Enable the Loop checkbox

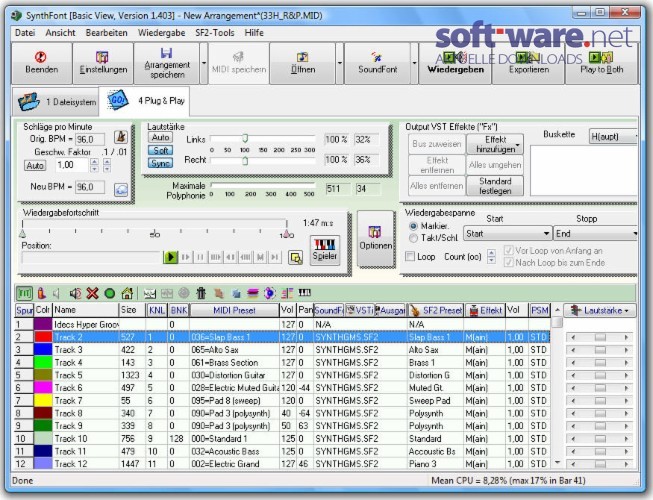click(x=410, y=256)
